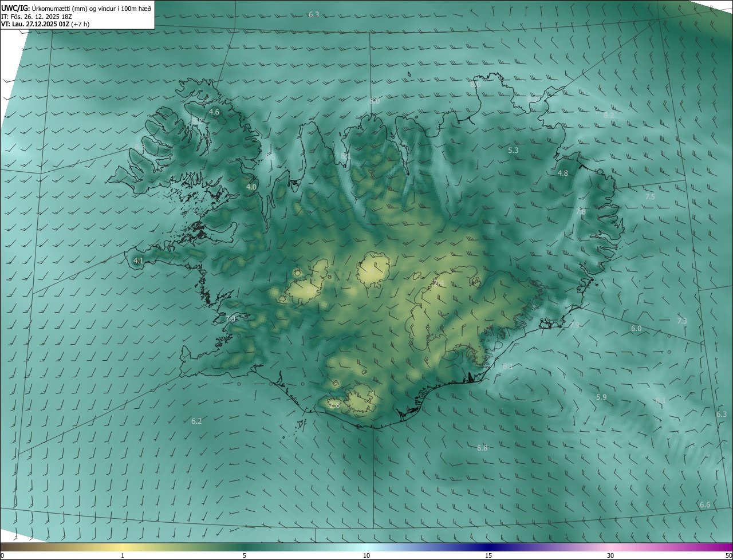
Task: Click the 6.8 value label south of Iceland
Action: (482, 448)
